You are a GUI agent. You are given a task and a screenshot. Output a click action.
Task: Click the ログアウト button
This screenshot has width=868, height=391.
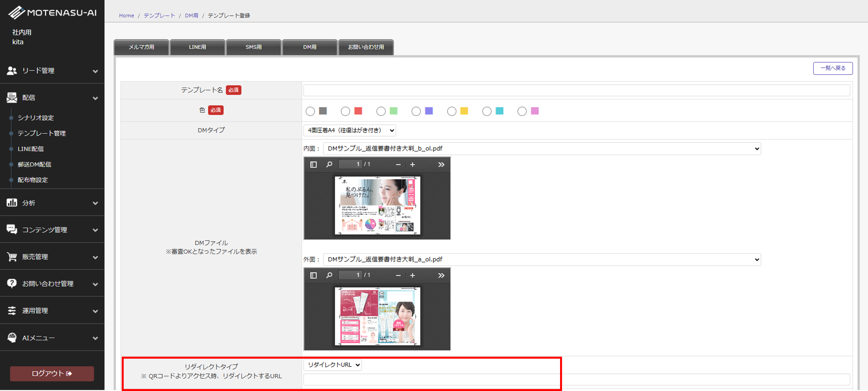pyautogui.click(x=52, y=373)
